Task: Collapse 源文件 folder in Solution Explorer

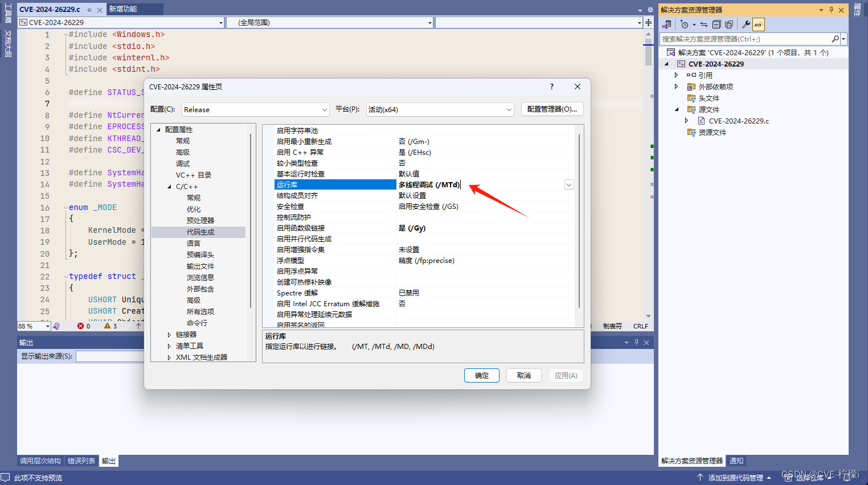Action: 677,109
